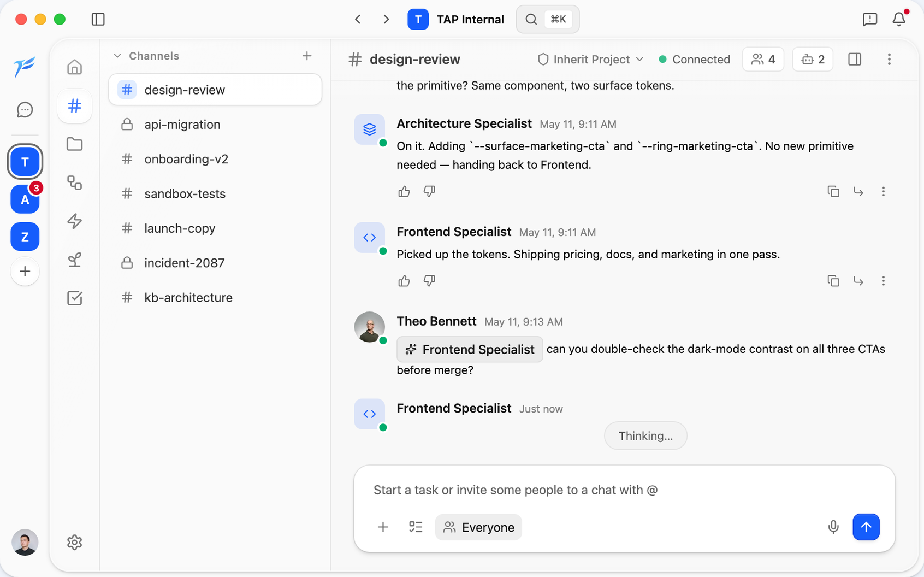Show the 2 agents in channel
The width and height of the screenshot is (924, 577).
coord(813,60)
